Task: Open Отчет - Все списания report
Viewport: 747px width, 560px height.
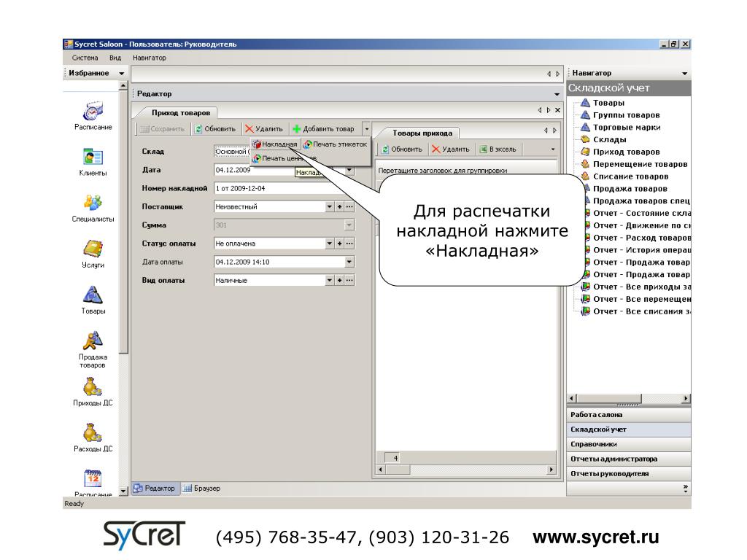Action: (641, 311)
